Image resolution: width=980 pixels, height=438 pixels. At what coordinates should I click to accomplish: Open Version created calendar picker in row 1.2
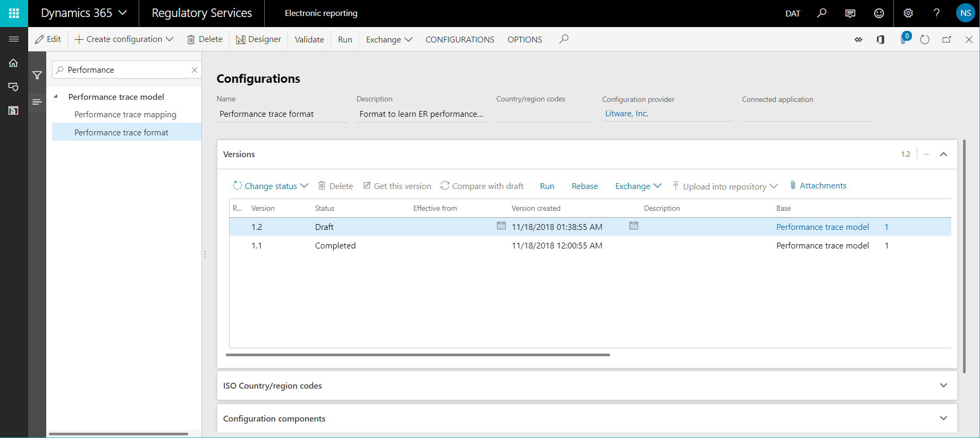pyautogui.click(x=633, y=226)
